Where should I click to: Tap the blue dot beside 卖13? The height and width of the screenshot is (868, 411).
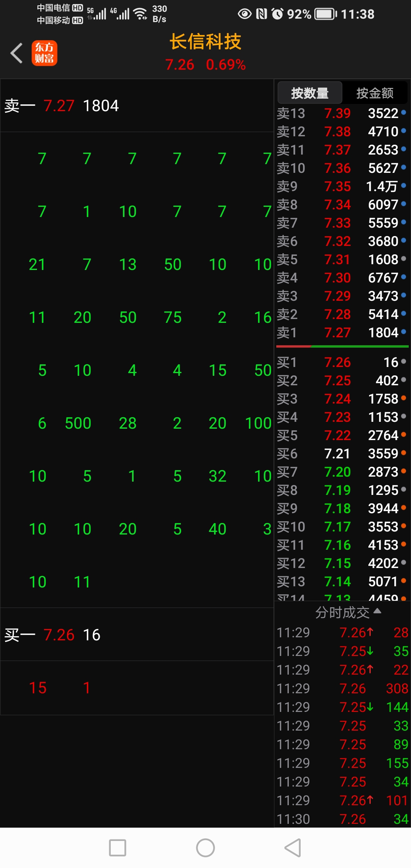tap(403, 113)
